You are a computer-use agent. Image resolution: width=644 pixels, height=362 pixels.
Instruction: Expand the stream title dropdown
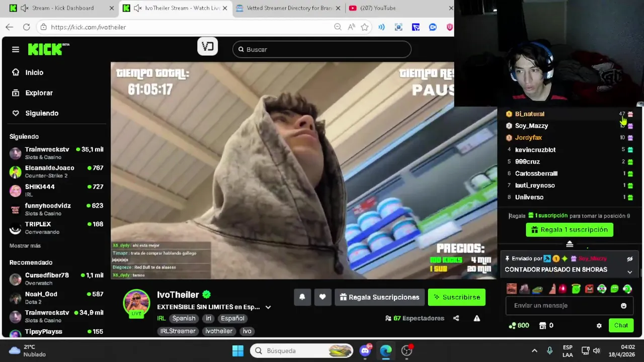(268, 307)
